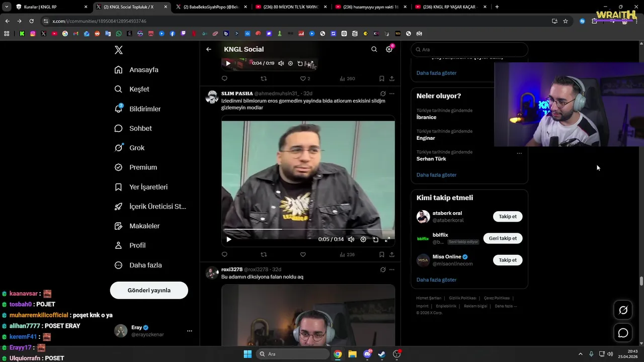This screenshot has width=644, height=362.
Task: Open settings on the 0:19 video
Action: (x=290, y=63)
